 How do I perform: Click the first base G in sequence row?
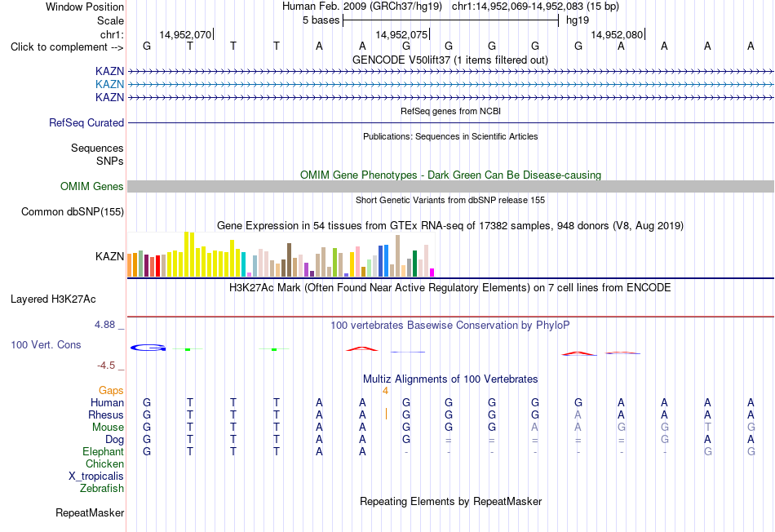pyautogui.click(x=147, y=46)
